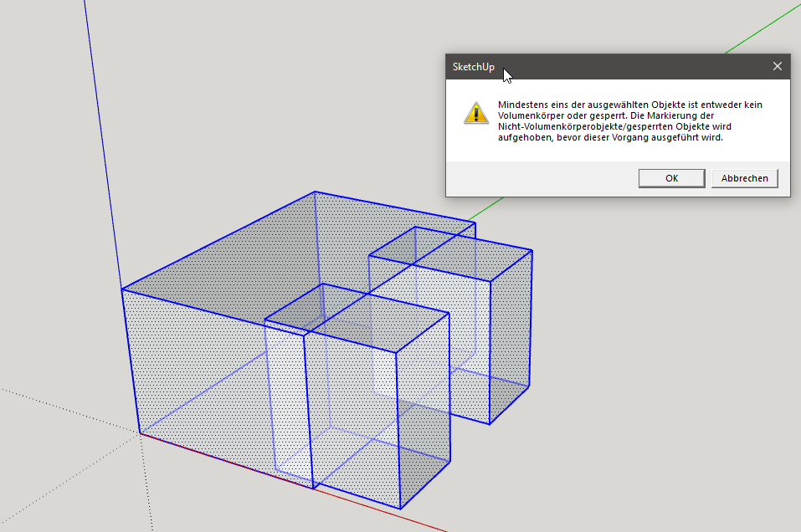This screenshot has width=801, height=532.
Task: Click the OK button in the dialog
Action: click(x=671, y=178)
